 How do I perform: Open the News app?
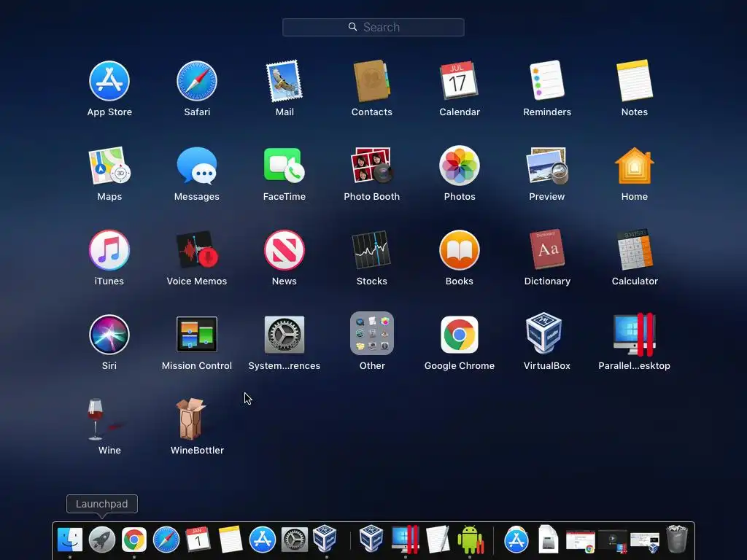tap(285, 250)
